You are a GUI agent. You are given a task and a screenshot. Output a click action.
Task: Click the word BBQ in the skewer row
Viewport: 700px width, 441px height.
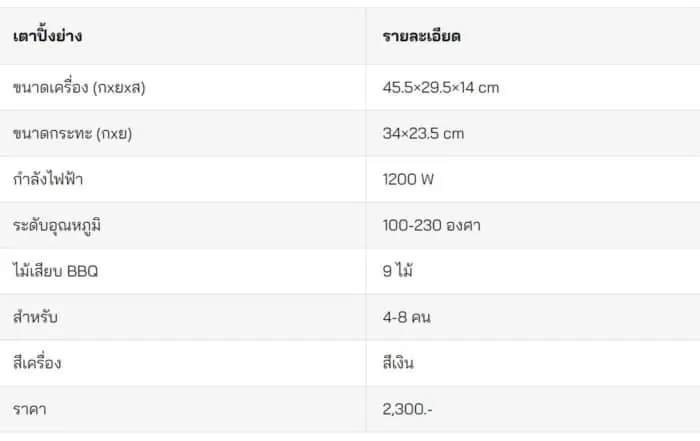82,271
